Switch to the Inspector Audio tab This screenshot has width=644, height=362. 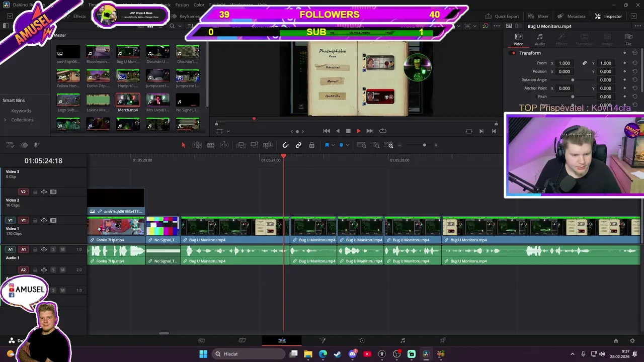(x=539, y=40)
